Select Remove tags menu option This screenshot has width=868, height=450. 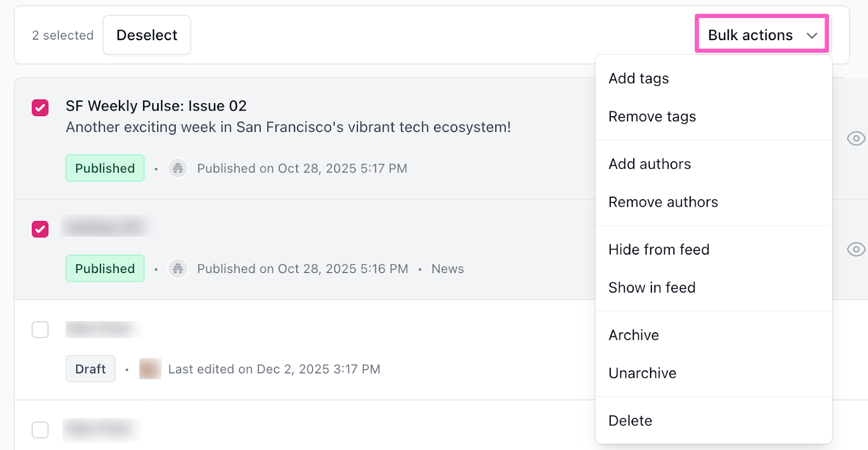pos(652,117)
